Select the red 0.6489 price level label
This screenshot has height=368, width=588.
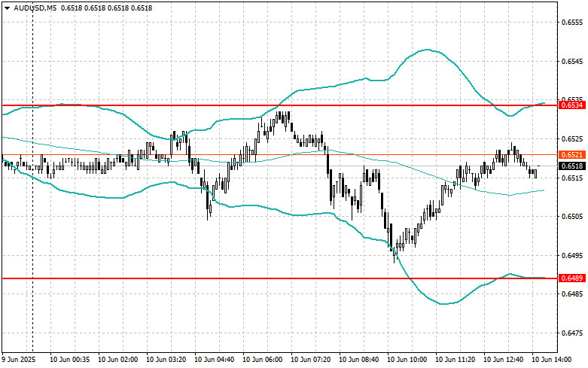(x=572, y=278)
